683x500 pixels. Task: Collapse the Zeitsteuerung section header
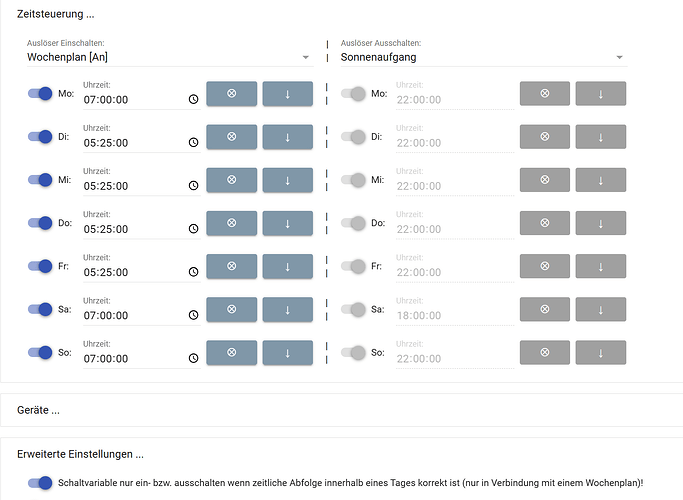56,12
